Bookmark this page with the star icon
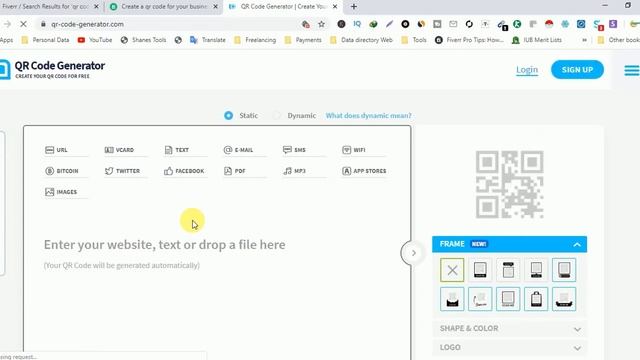This screenshot has height=360, width=640. 322,24
